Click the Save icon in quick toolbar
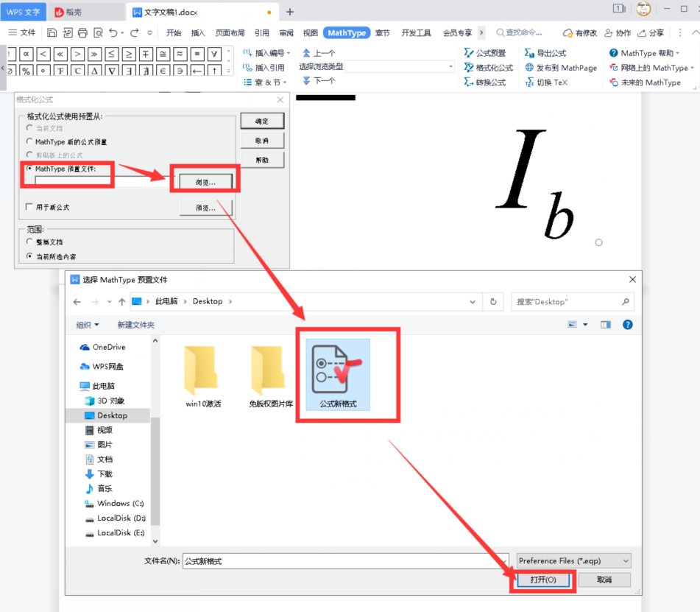This screenshot has height=612, width=700. point(52,32)
